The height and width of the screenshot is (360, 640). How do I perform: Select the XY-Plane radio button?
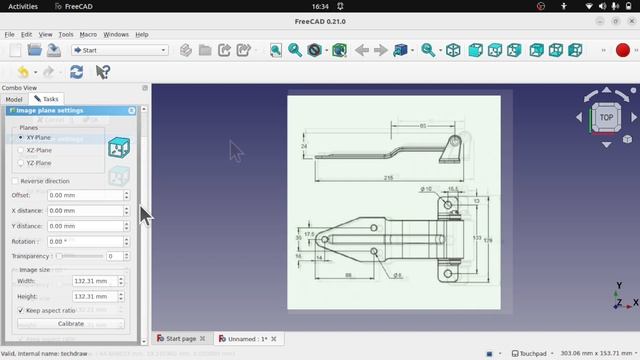coord(20,138)
